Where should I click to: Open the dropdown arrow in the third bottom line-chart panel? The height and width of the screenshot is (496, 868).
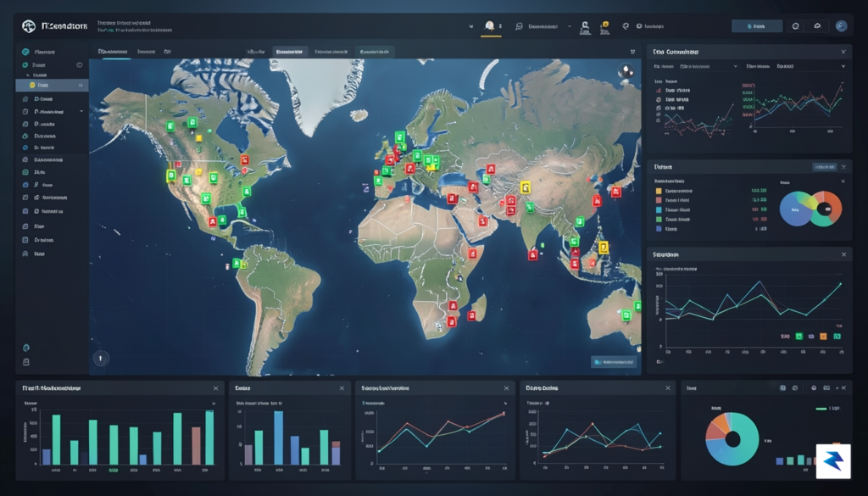point(505,404)
